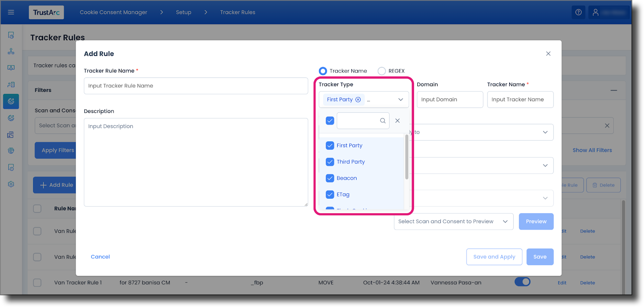Click the Tracker Rules breadcrumb
This screenshot has width=644, height=307.
click(237, 12)
